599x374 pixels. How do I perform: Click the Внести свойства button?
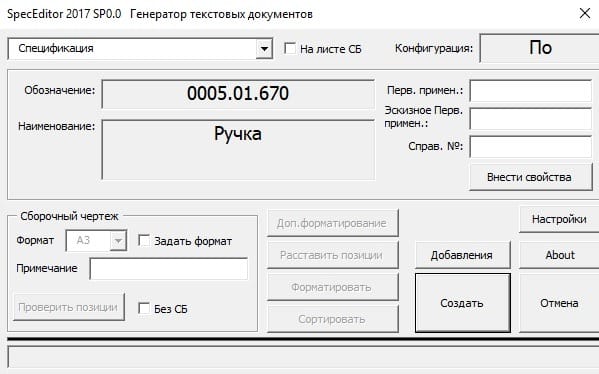tap(531, 177)
